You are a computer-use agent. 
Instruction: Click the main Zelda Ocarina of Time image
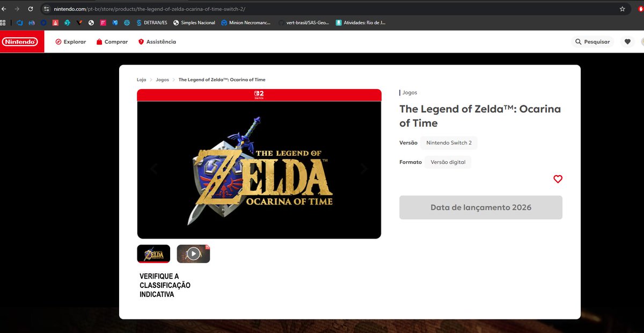click(x=259, y=170)
